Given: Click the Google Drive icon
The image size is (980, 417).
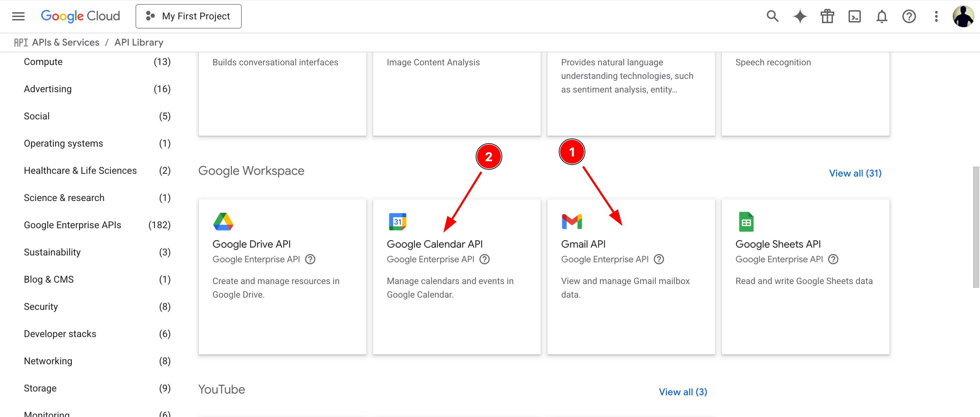Looking at the screenshot, I should point(223,222).
